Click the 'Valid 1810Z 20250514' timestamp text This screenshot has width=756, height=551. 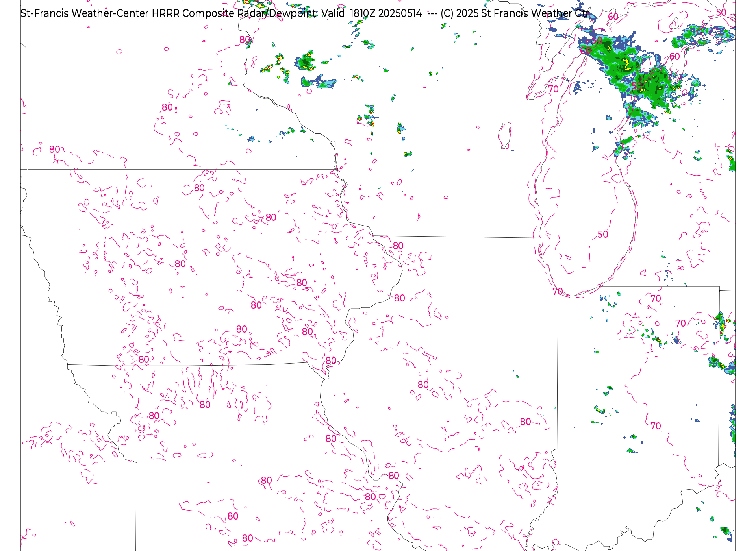[x=371, y=13]
